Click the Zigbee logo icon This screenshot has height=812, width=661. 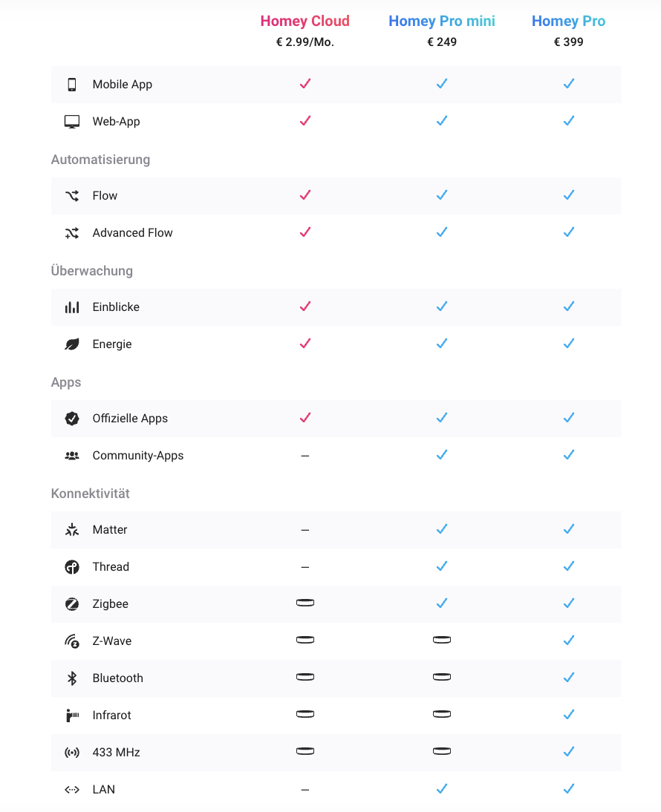72,604
